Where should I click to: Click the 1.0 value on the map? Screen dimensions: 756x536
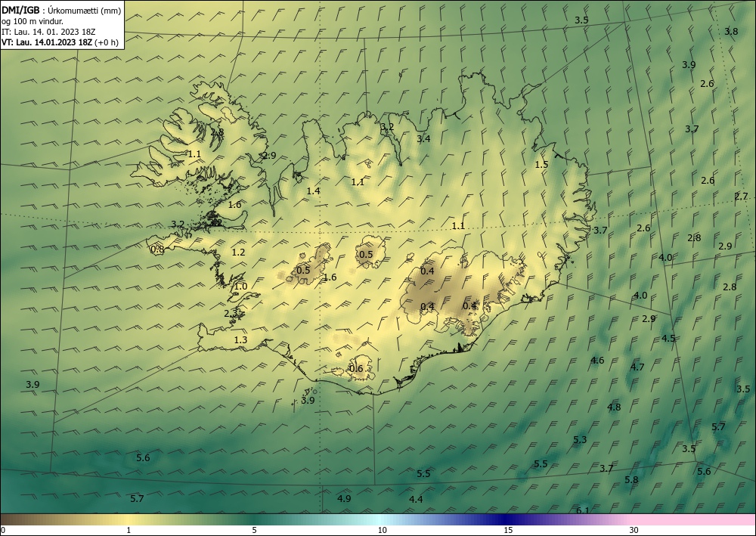[x=240, y=287]
